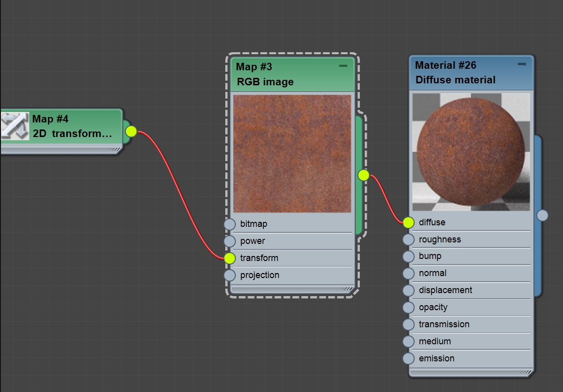563x392 pixels.
Task: Click the connected transform socket on Map #3
Action: [230, 258]
